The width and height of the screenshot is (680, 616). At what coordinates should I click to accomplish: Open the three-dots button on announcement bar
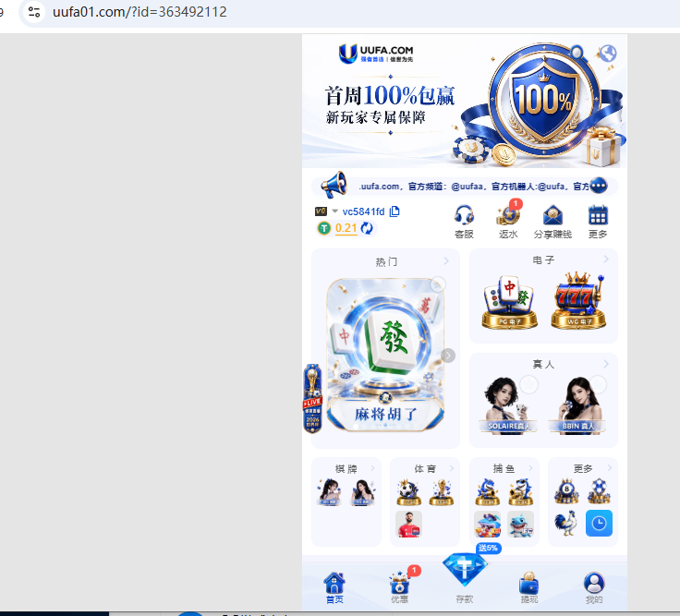[599, 186]
